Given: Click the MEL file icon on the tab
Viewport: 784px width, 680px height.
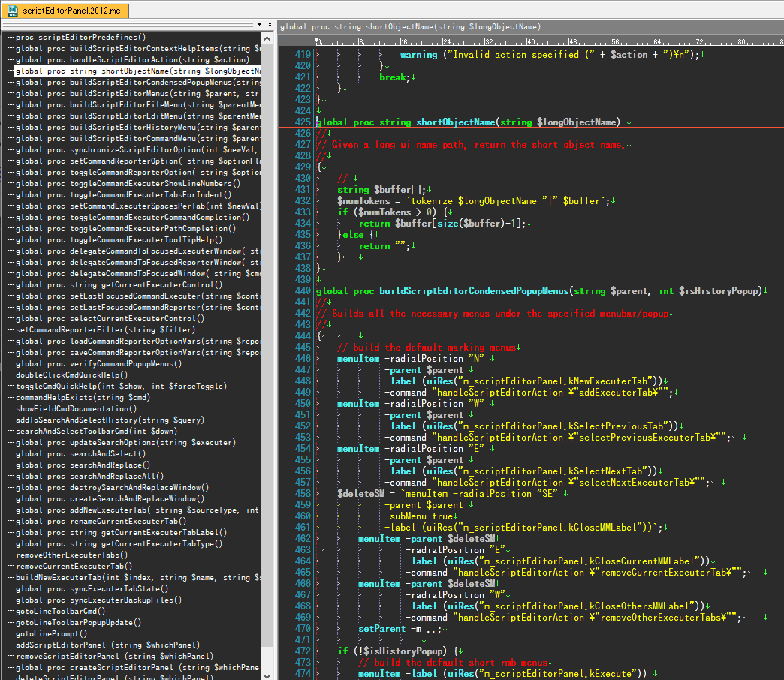Looking at the screenshot, I should click(x=13, y=10).
